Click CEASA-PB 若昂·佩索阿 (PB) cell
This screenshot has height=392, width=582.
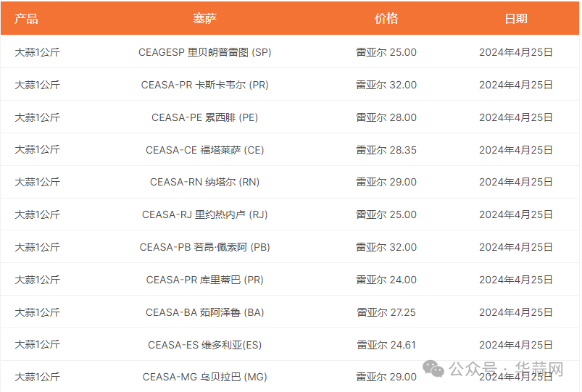point(204,247)
